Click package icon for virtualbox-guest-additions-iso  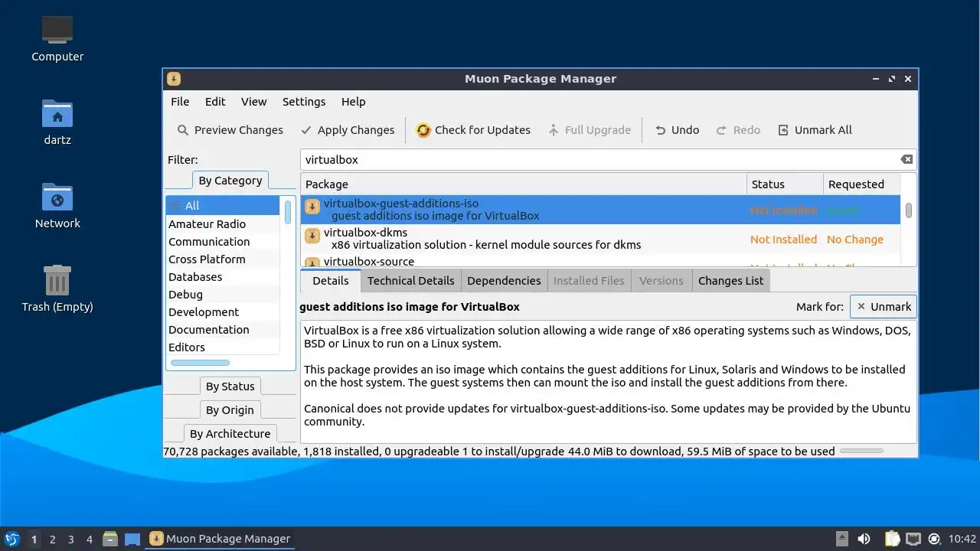312,207
